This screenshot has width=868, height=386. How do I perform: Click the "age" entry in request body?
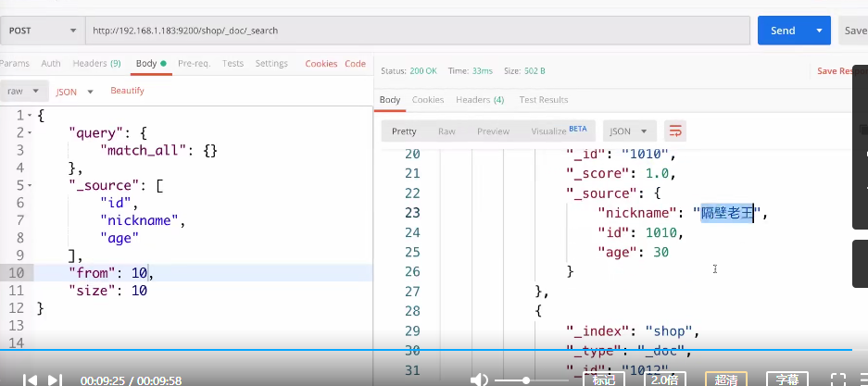click(119, 238)
